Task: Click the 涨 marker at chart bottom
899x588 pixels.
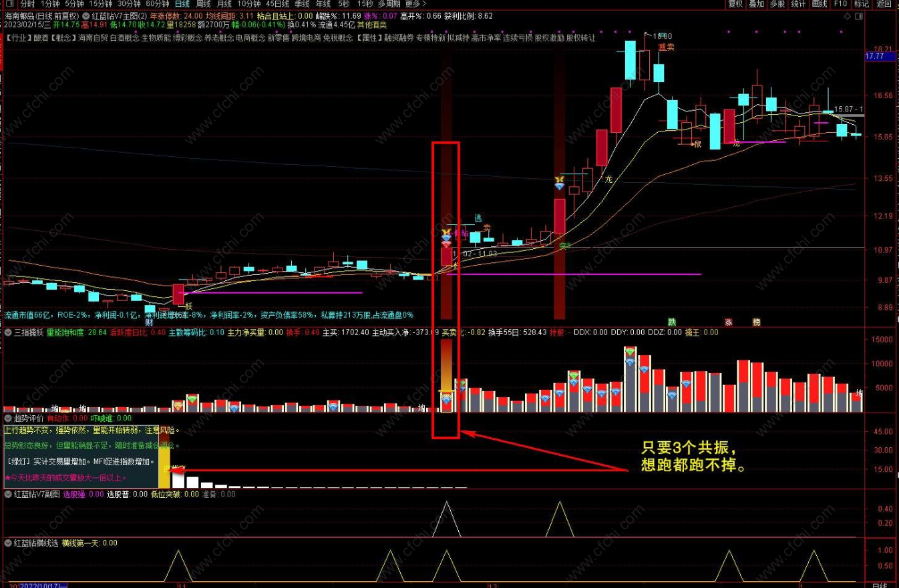Action: tap(728, 322)
